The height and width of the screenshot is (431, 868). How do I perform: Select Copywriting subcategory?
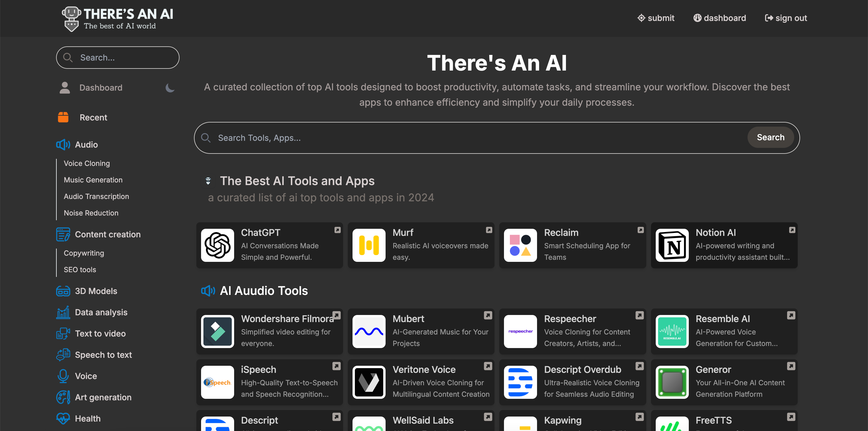(x=84, y=253)
